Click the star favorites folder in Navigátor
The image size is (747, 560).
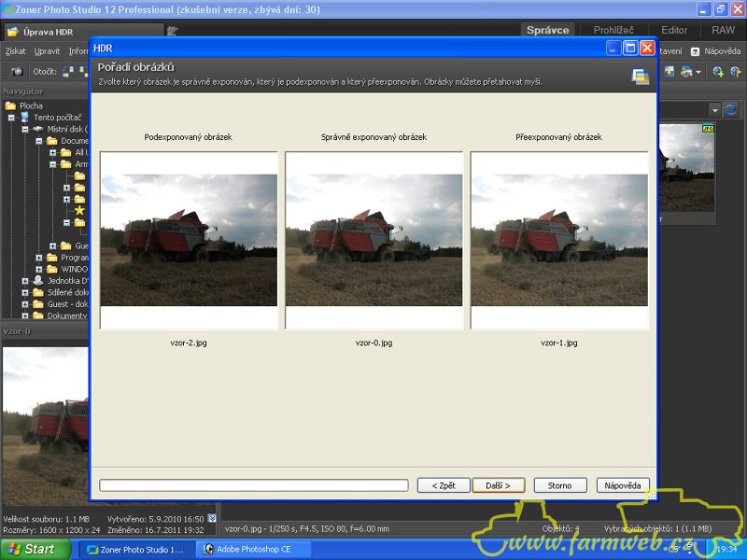[x=79, y=211]
